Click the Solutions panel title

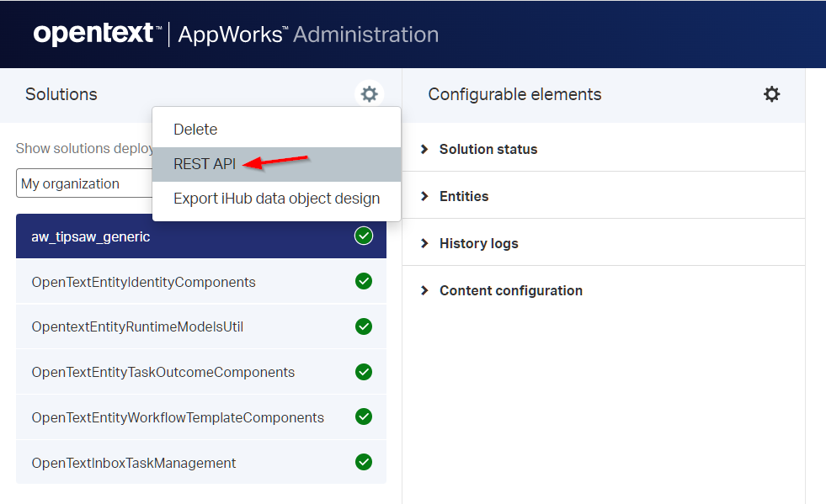point(61,94)
